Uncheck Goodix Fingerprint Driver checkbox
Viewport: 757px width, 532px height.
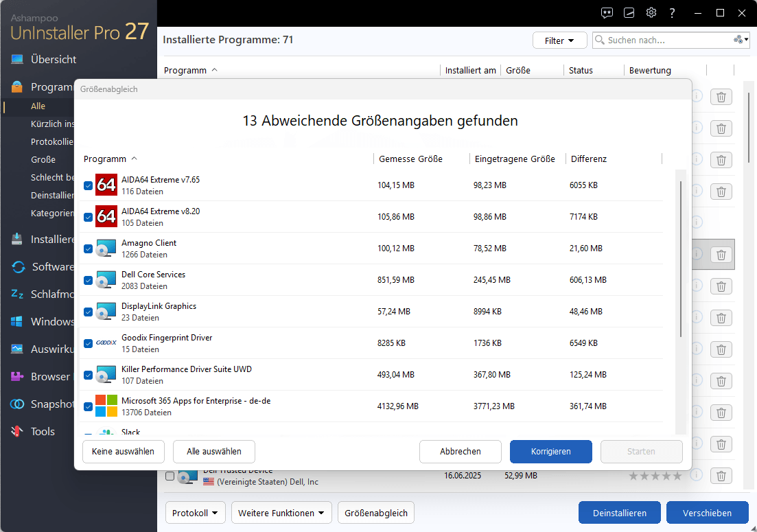pyautogui.click(x=88, y=343)
